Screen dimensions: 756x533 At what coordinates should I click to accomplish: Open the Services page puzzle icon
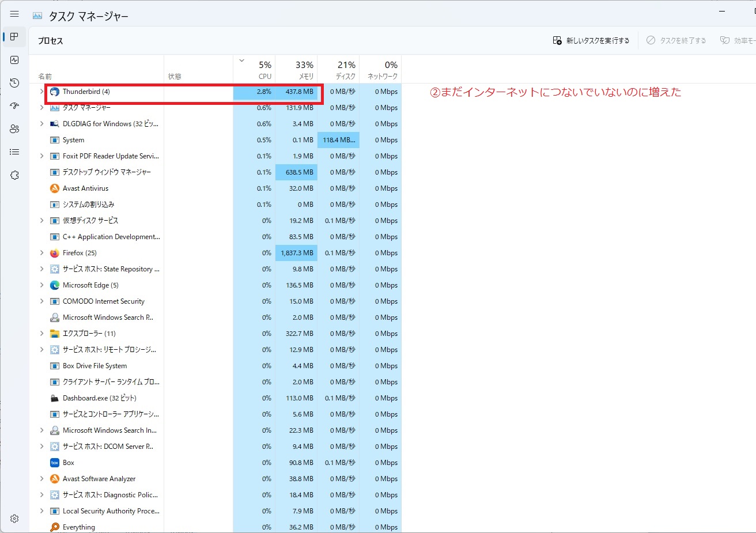tap(14, 175)
